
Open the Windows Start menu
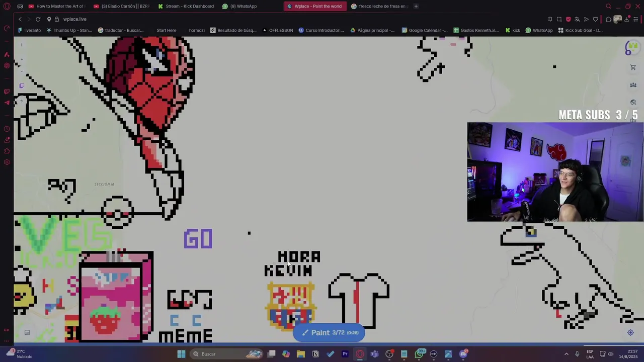(181, 354)
